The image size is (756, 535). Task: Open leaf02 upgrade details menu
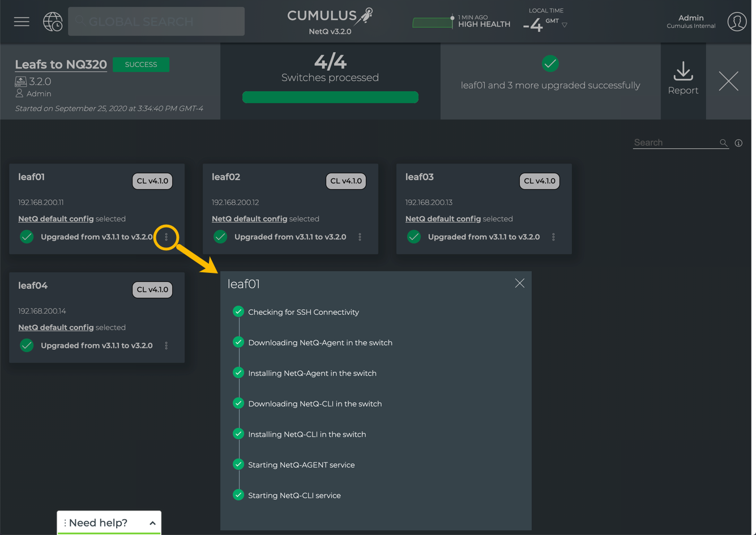[360, 237]
